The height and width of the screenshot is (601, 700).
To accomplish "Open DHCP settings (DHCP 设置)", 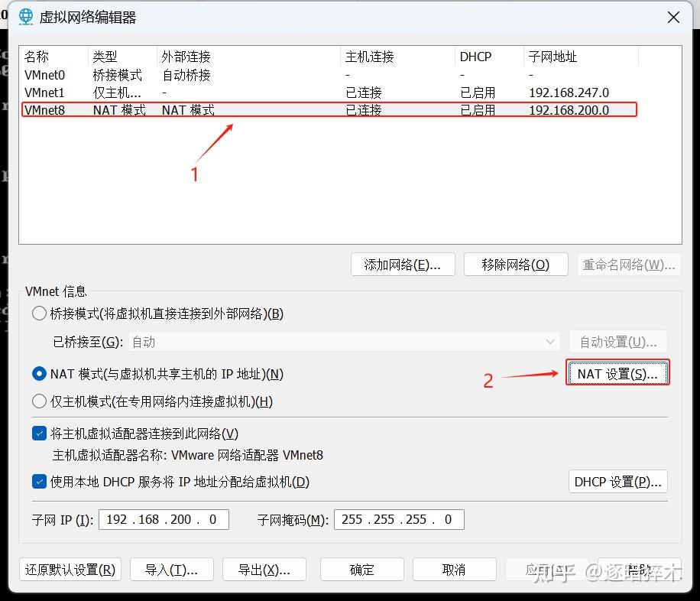I will (617, 482).
